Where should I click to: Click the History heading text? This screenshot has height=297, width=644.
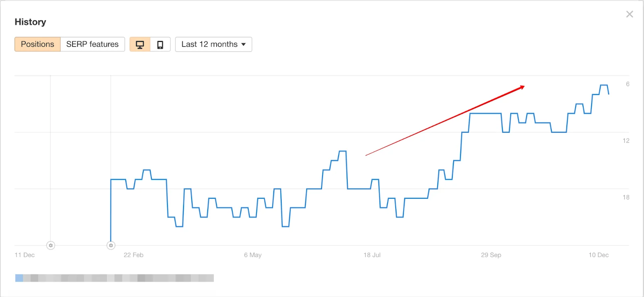(30, 22)
